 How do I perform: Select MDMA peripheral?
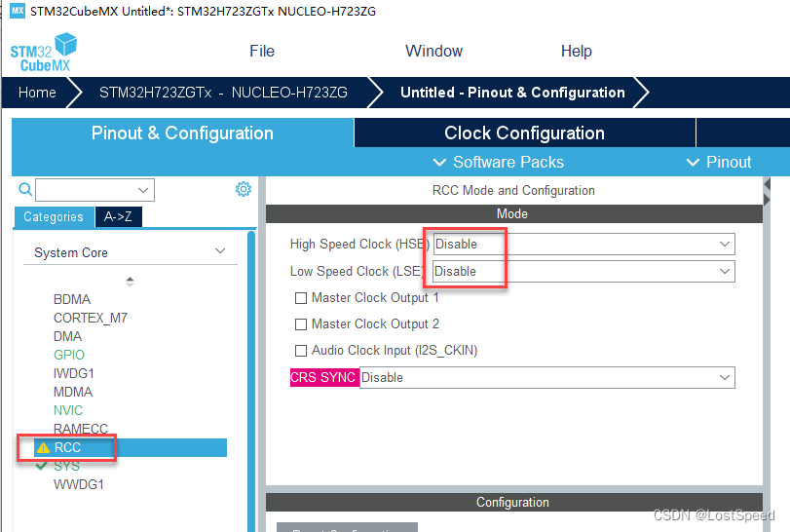tap(73, 392)
